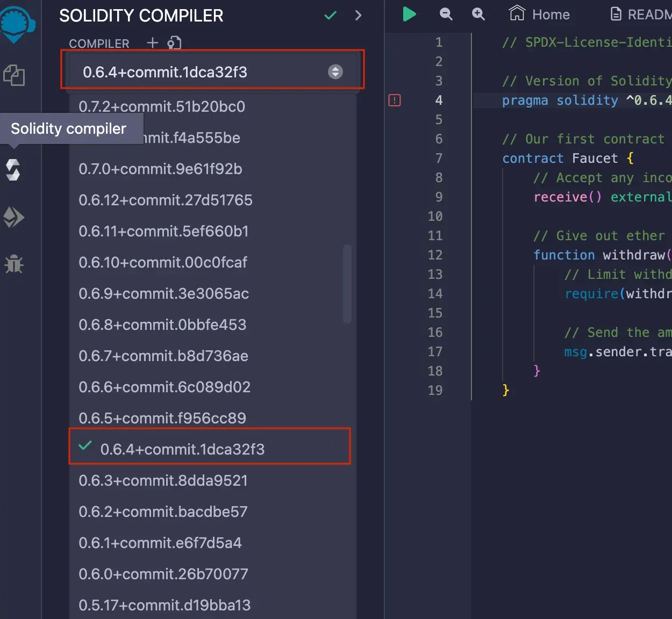Image resolution: width=672 pixels, height=619 pixels.
Task: Click the 'Give out ether' comment on line 11
Action: point(599,235)
